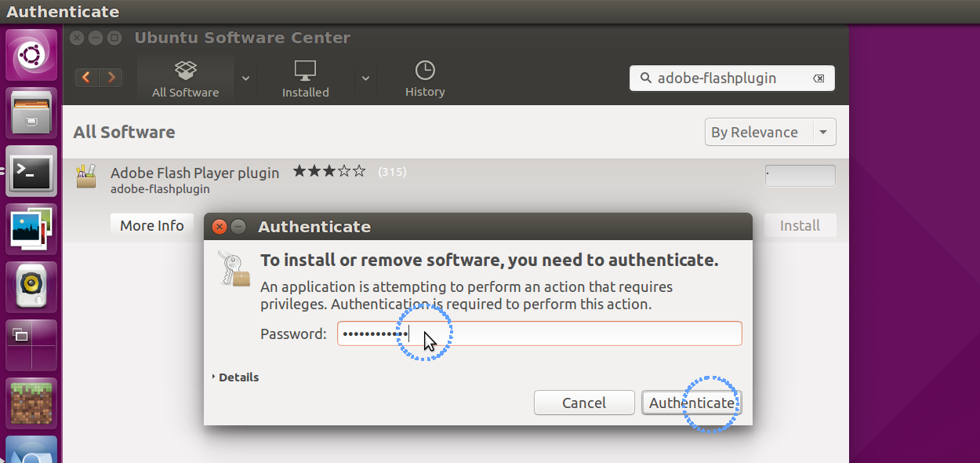
Task: Click the "Authenticate" top panel title
Action: pyautogui.click(x=63, y=12)
